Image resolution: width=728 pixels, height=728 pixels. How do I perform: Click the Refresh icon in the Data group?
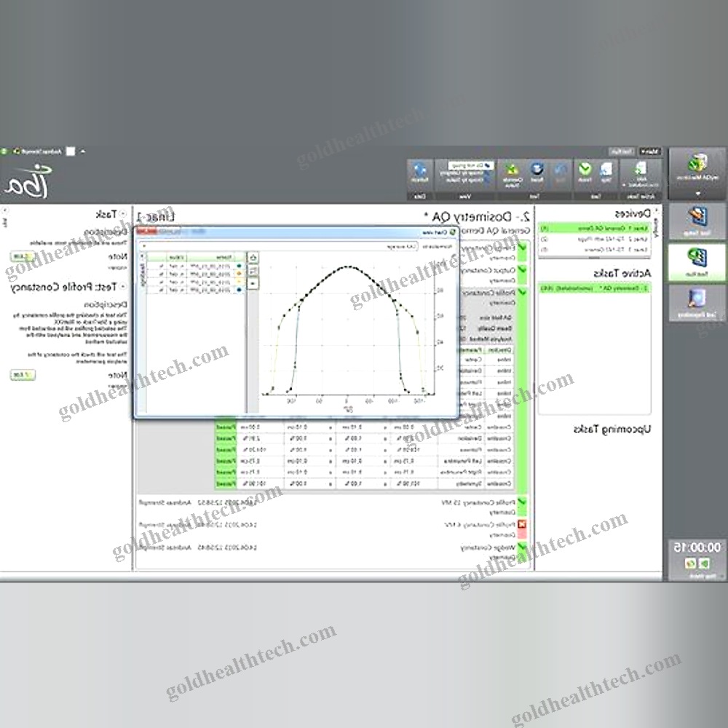click(x=420, y=169)
